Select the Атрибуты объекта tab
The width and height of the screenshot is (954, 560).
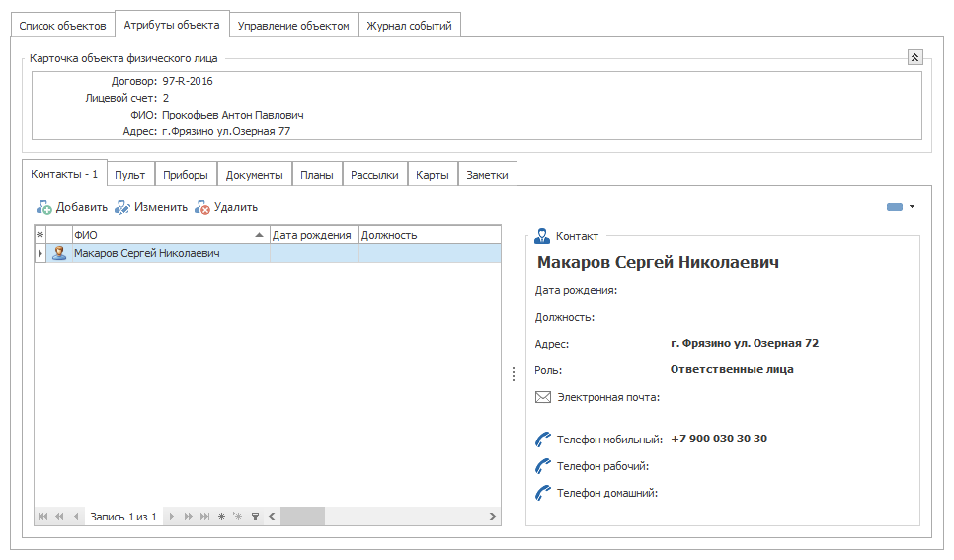click(x=172, y=25)
